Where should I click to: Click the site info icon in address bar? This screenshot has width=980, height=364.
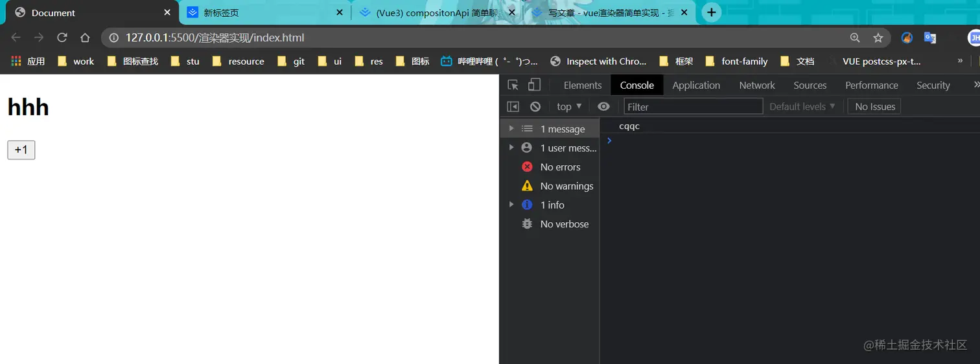pyautogui.click(x=114, y=38)
